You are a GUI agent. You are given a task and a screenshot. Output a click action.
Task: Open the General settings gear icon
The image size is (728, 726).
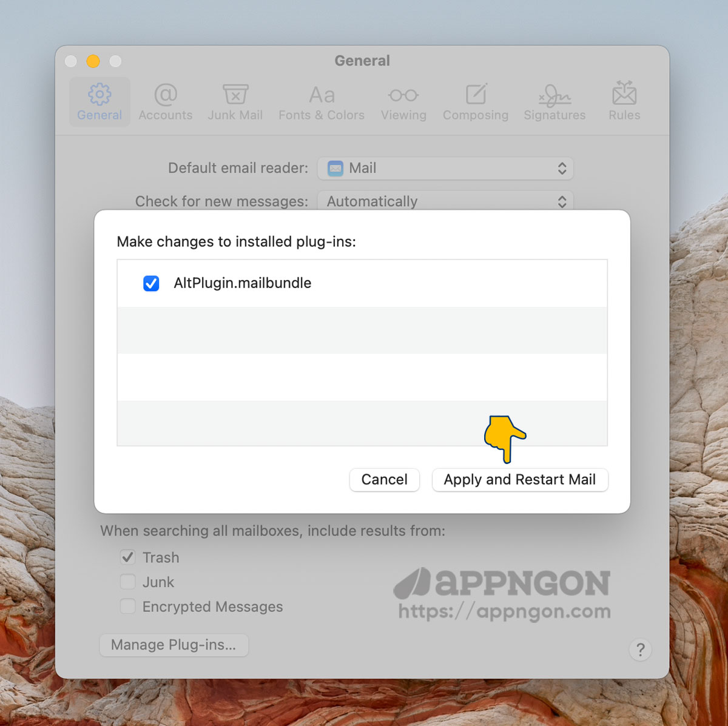click(x=99, y=95)
